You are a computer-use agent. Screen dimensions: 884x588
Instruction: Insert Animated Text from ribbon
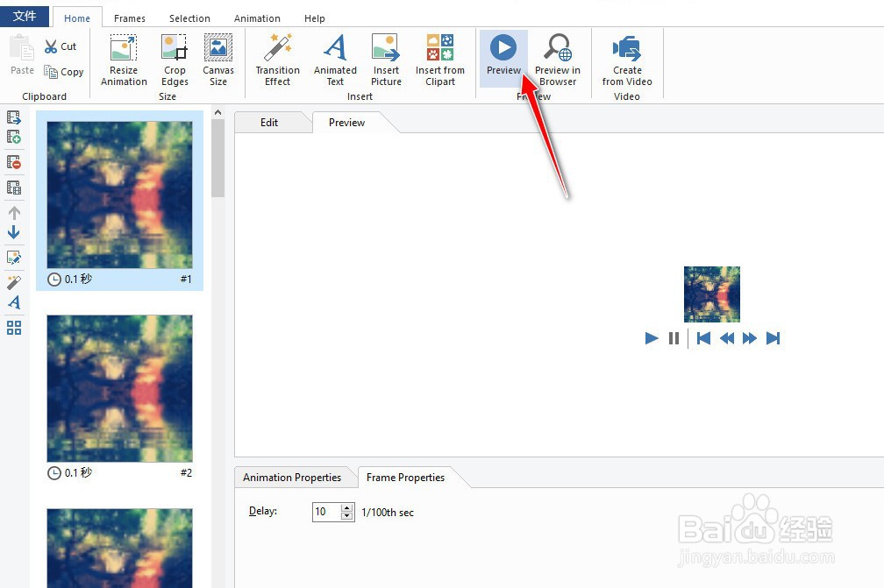click(335, 60)
